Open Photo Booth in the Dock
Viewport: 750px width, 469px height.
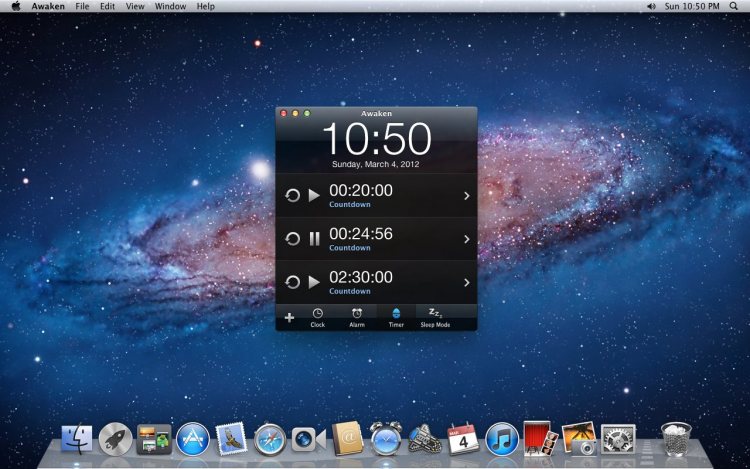(x=540, y=438)
